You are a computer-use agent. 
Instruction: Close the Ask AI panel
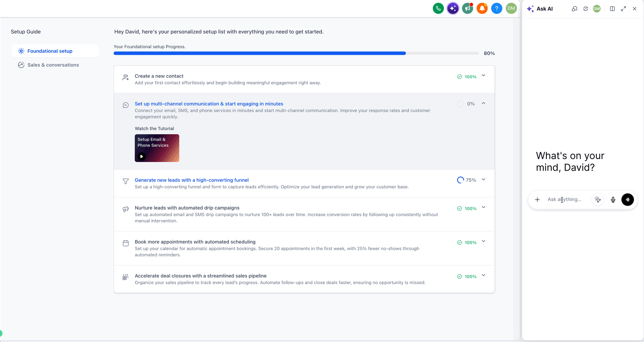(635, 9)
